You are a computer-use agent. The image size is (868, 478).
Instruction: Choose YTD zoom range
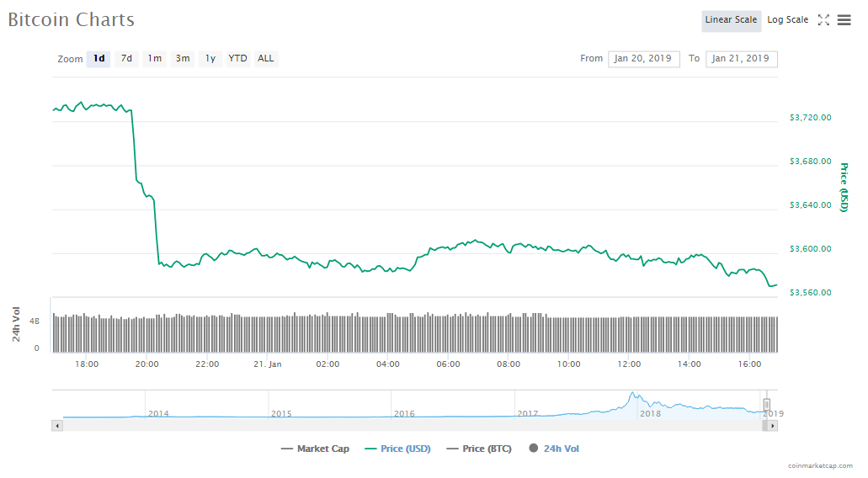click(x=238, y=59)
